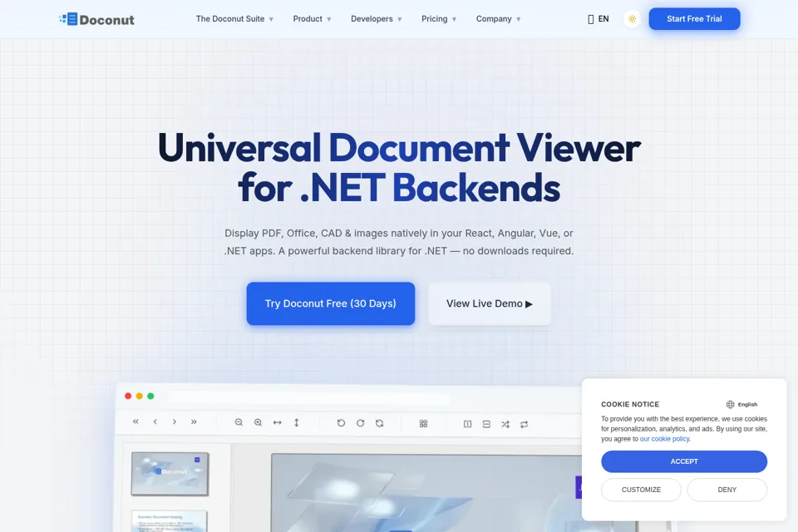Click Universal Document Viewer headline
The height and width of the screenshot is (532, 798).
[x=399, y=167]
